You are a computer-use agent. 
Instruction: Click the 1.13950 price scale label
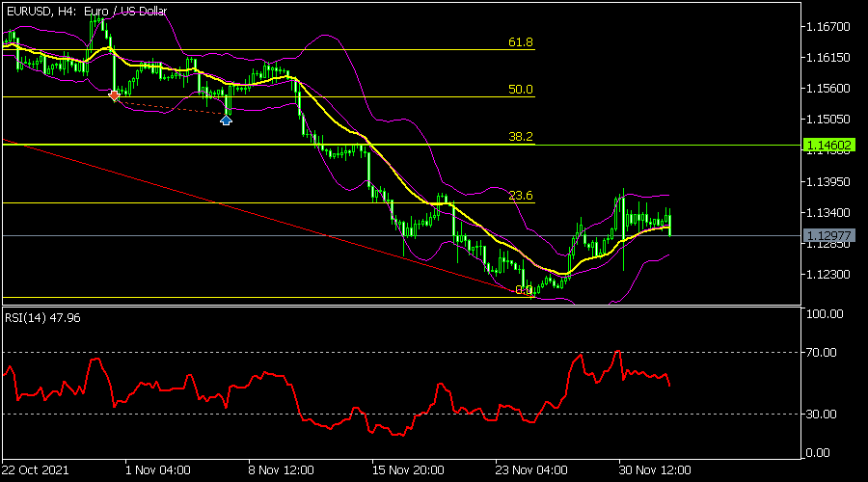[828, 181]
